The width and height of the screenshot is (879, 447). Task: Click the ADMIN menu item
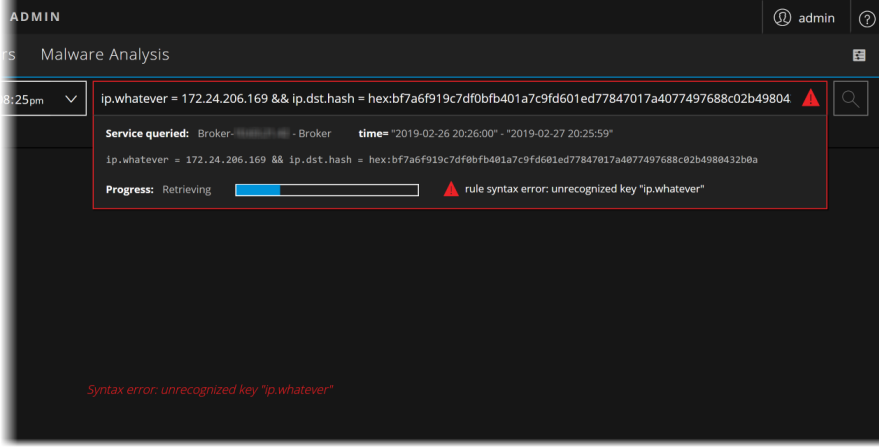coord(35,17)
